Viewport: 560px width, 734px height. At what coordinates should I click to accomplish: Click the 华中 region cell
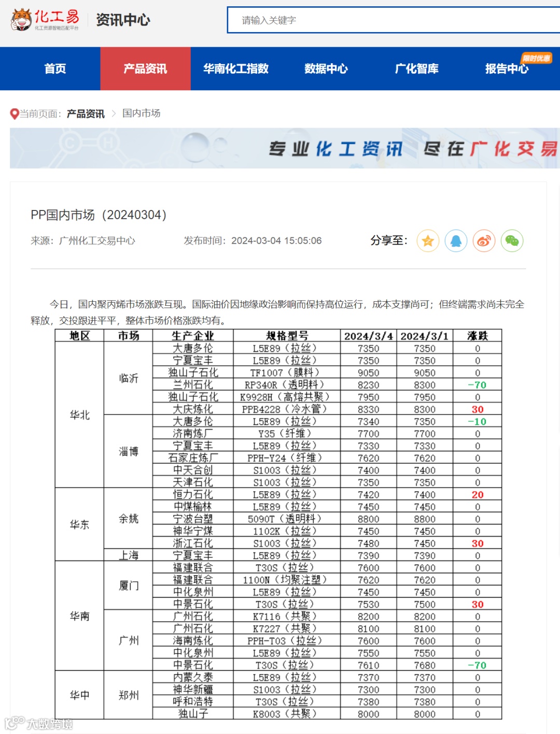pyautogui.click(x=80, y=695)
